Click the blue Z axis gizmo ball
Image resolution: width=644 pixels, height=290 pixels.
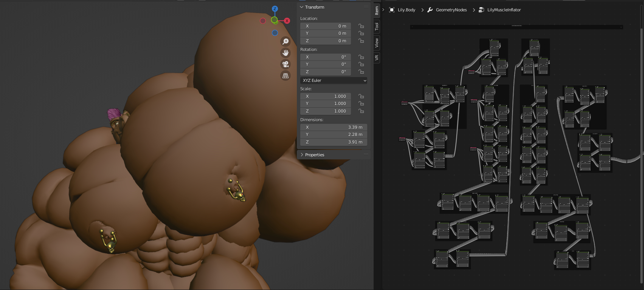[275, 9]
